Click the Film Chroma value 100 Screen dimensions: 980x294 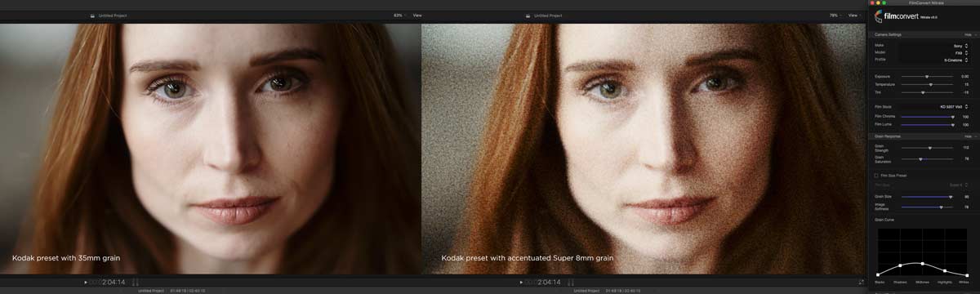click(x=965, y=116)
